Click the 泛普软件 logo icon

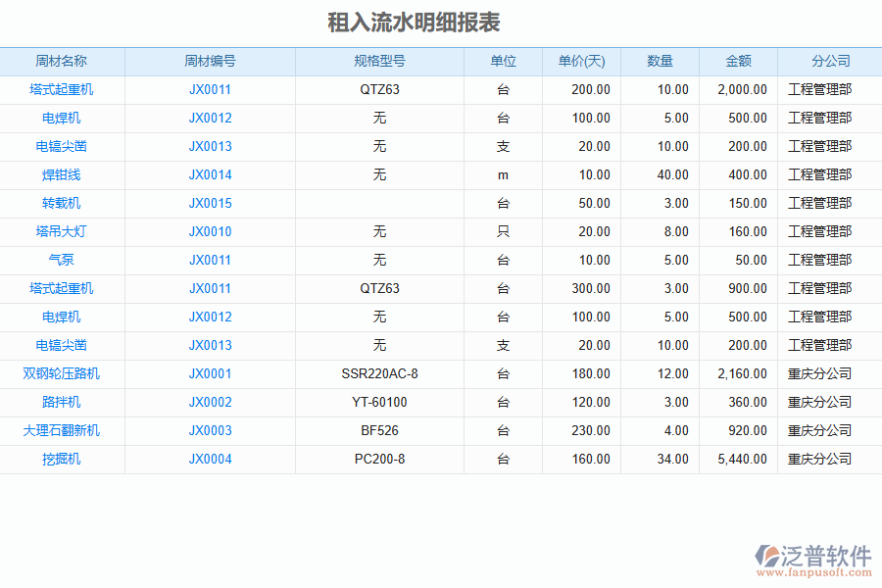coord(766,556)
